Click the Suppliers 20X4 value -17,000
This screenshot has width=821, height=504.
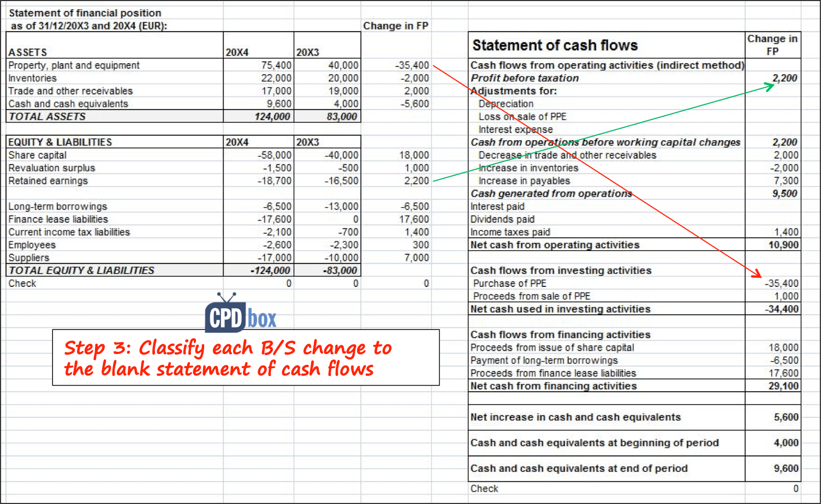pos(275,258)
